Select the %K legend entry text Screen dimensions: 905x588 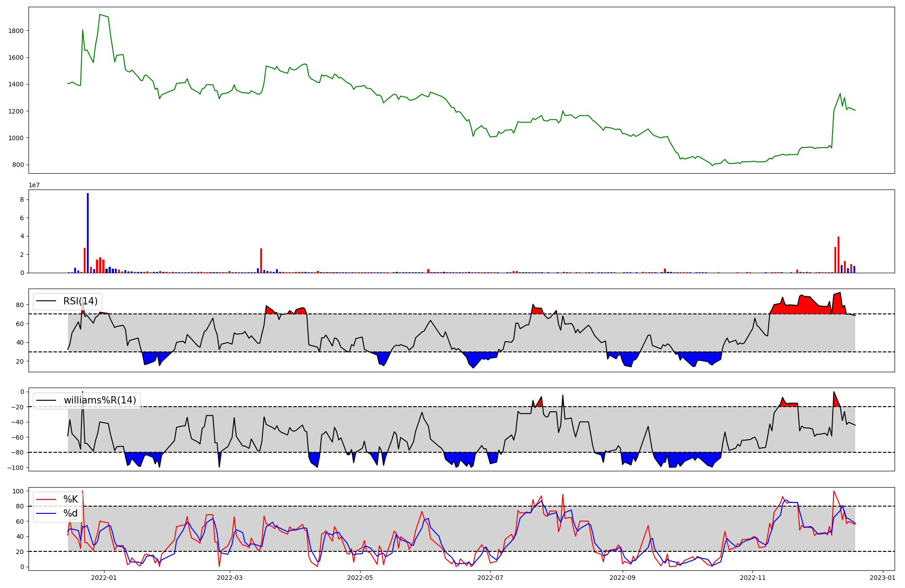click(71, 499)
